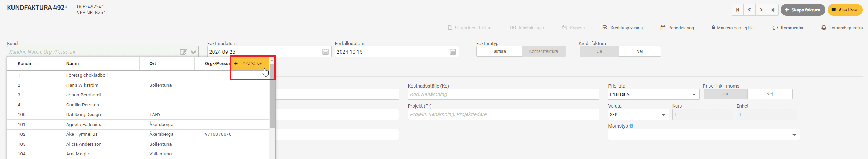Go to first invoice navigation arrow

click(x=737, y=10)
